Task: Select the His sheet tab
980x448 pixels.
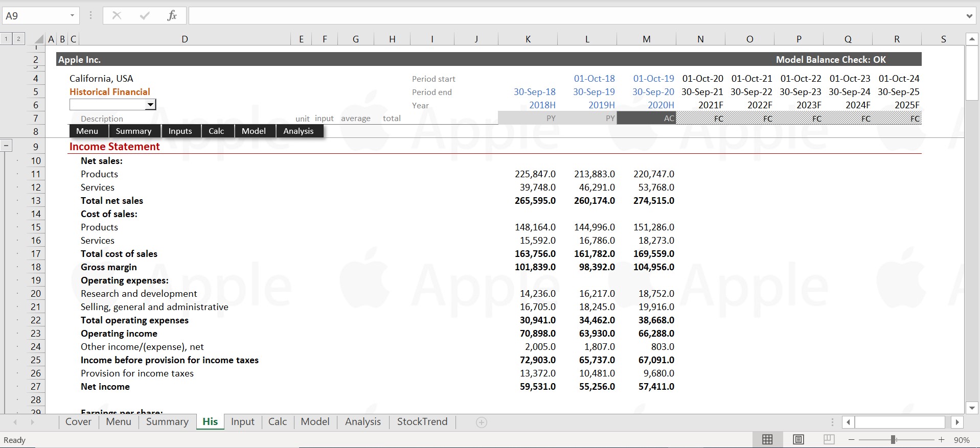Action: 210,422
